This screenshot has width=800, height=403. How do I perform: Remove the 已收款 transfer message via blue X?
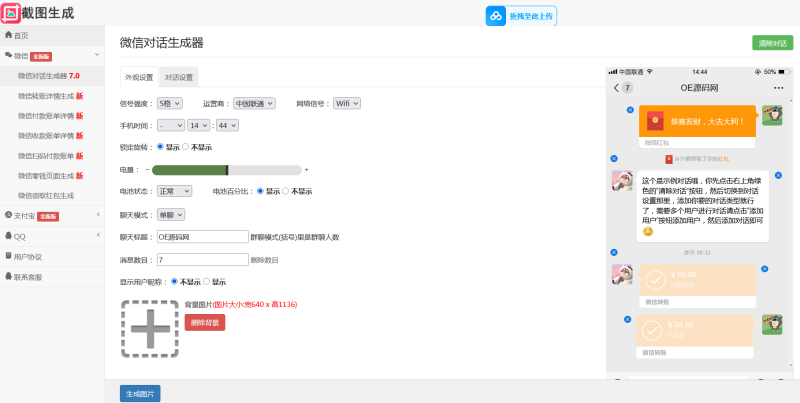point(628,319)
